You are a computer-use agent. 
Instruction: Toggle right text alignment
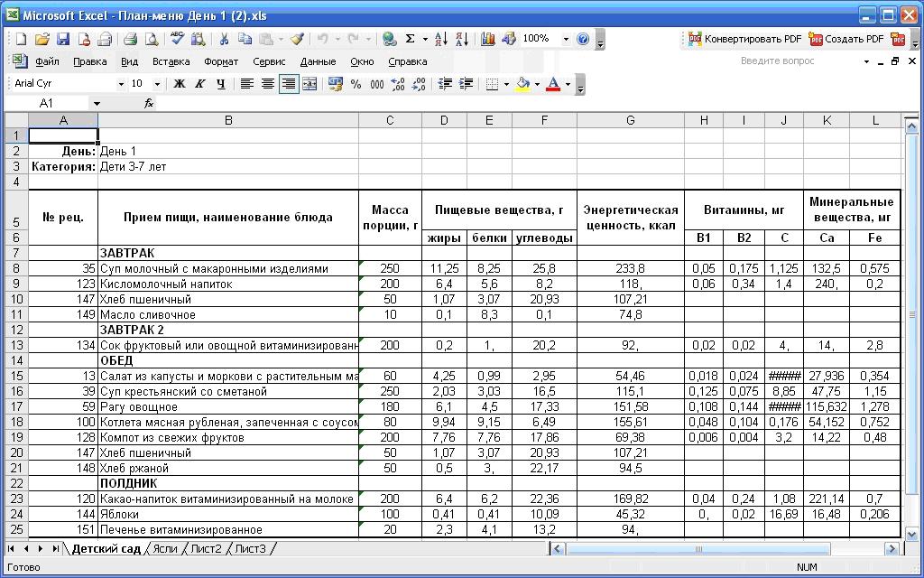pos(288,84)
